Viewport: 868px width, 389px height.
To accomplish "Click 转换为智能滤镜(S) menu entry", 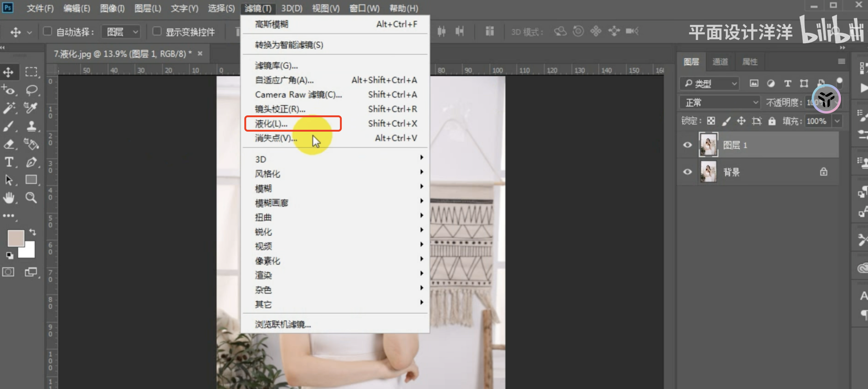I will (289, 45).
